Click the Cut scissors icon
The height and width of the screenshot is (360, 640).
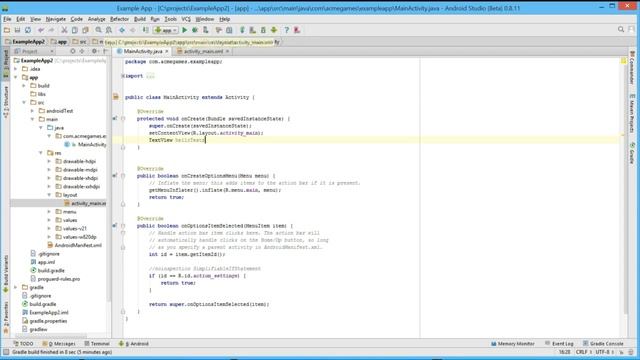(x=64, y=30)
